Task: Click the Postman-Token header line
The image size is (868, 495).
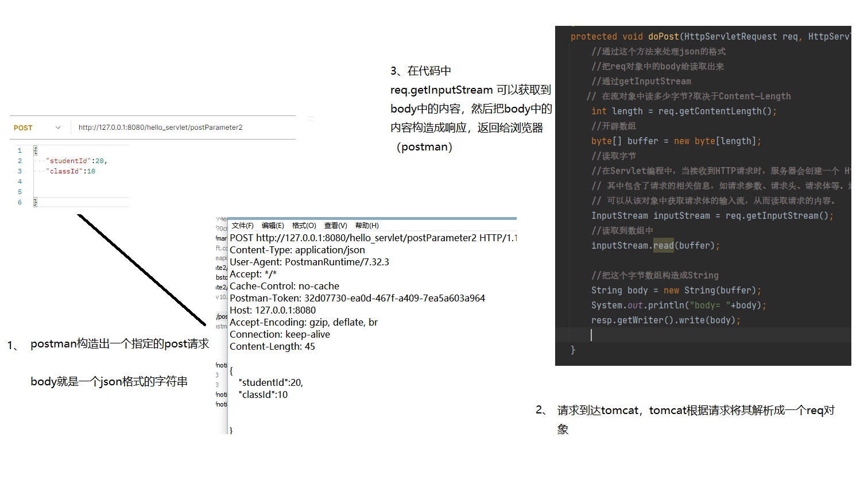Action: 357,298
